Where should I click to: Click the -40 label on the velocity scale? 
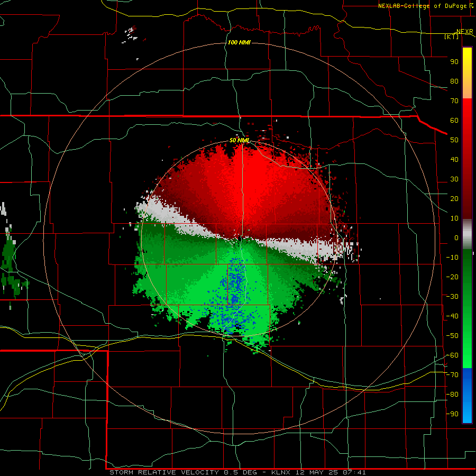(452, 316)
